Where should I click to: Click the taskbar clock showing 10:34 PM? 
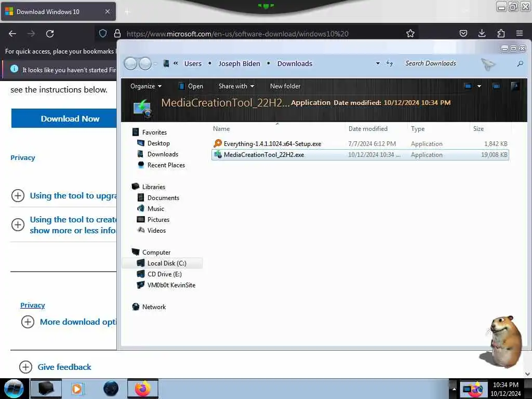click(506, 389)
